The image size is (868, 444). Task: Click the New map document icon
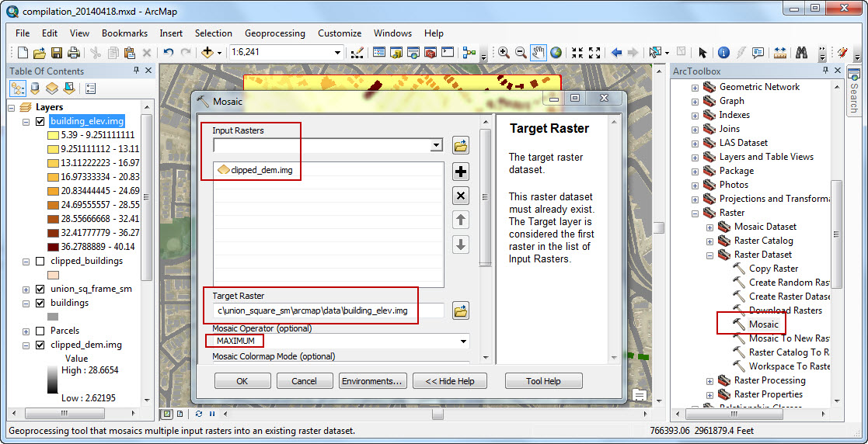pyautogui.click(x=23, y=53)
